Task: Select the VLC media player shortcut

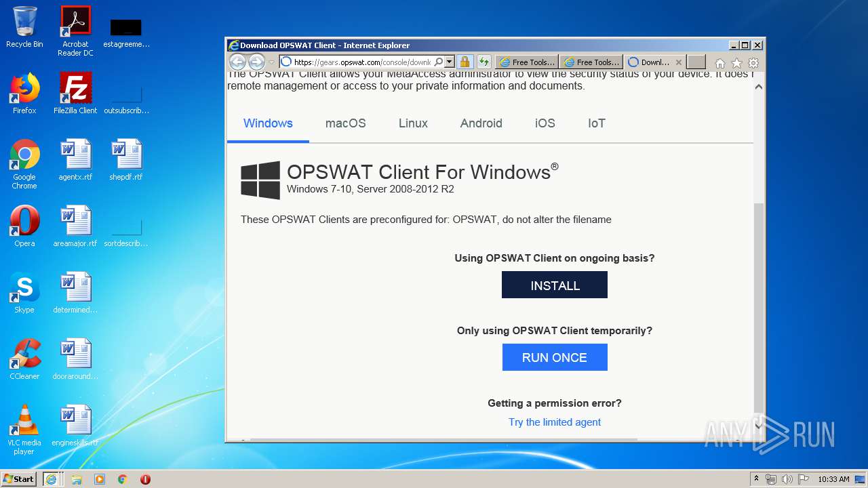Action: tap(24, 430)
